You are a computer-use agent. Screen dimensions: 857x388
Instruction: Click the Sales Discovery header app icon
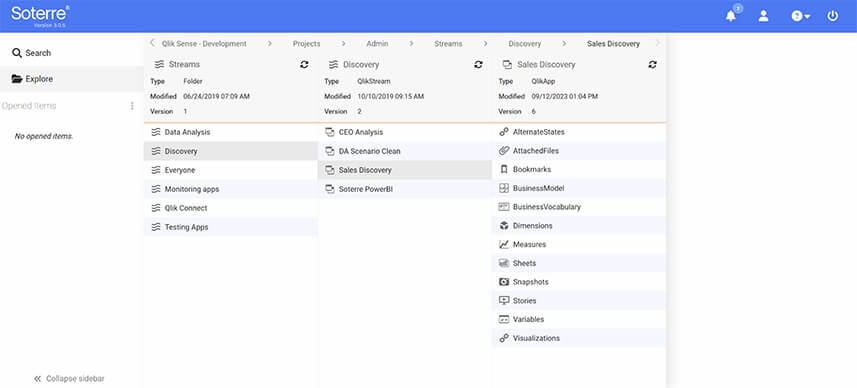507,64
